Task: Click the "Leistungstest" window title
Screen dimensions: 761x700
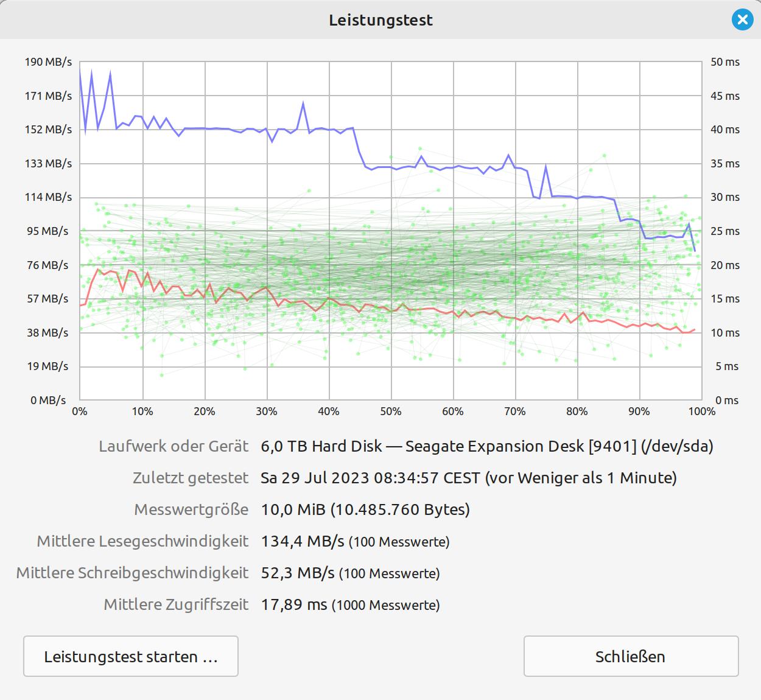Action: 380,20
